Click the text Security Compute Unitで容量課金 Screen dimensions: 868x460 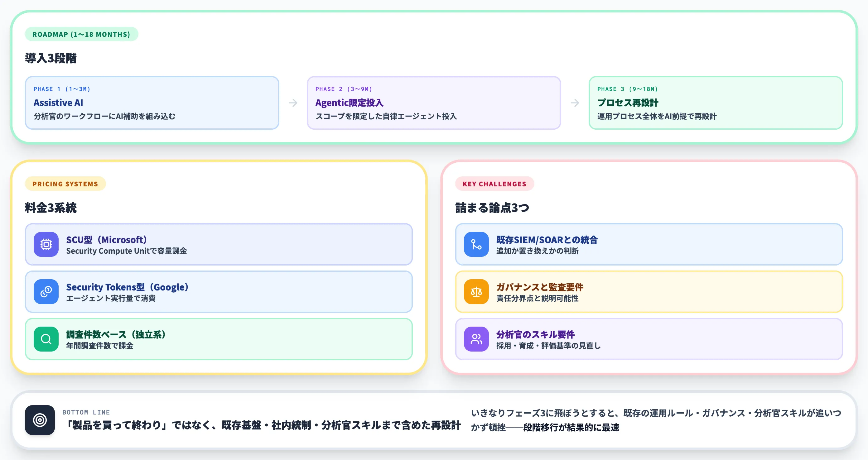126,251
